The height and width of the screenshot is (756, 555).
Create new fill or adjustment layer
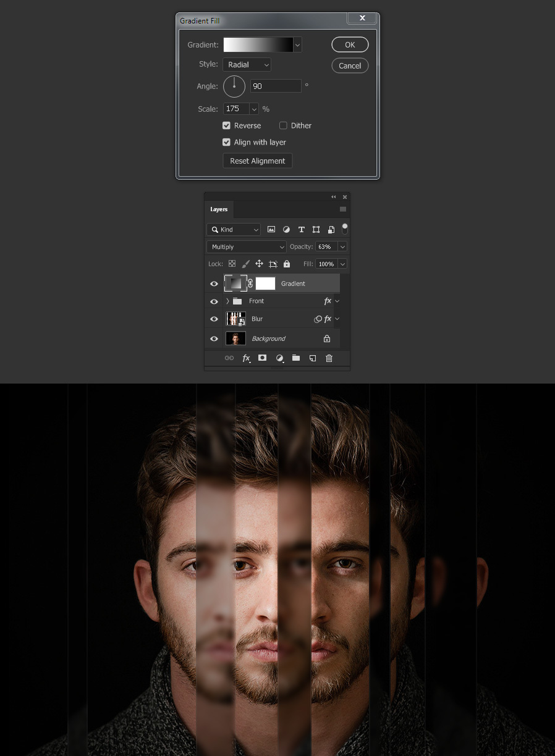tap(279, 358)
